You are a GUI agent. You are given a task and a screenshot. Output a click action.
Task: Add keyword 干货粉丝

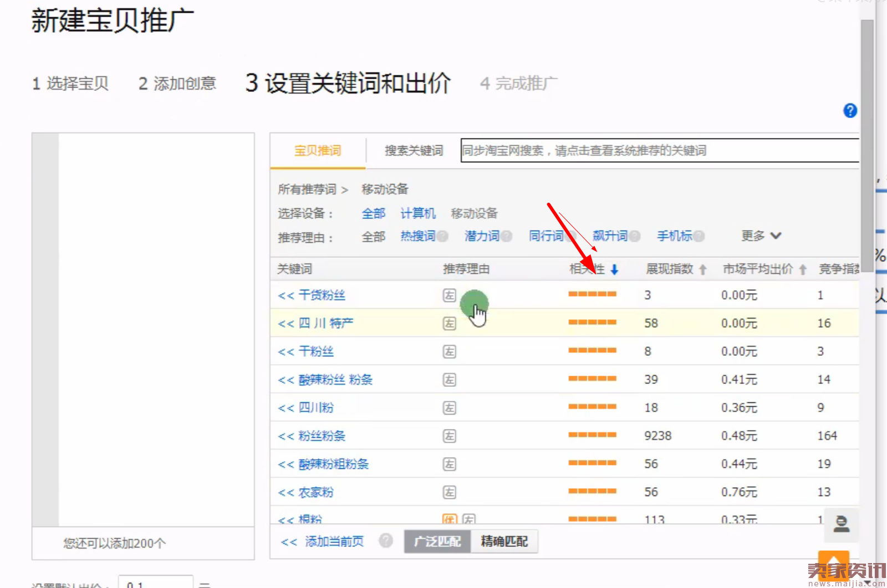(312, 295)
